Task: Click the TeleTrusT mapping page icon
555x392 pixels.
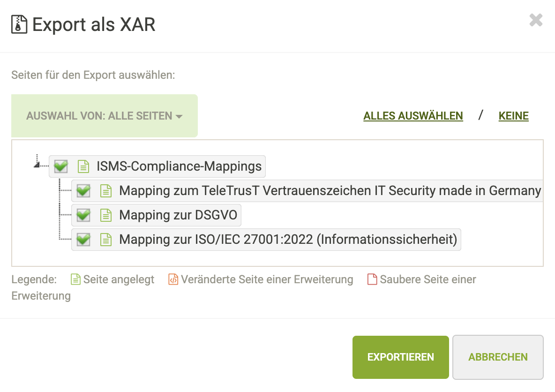Action: point(106,191)
